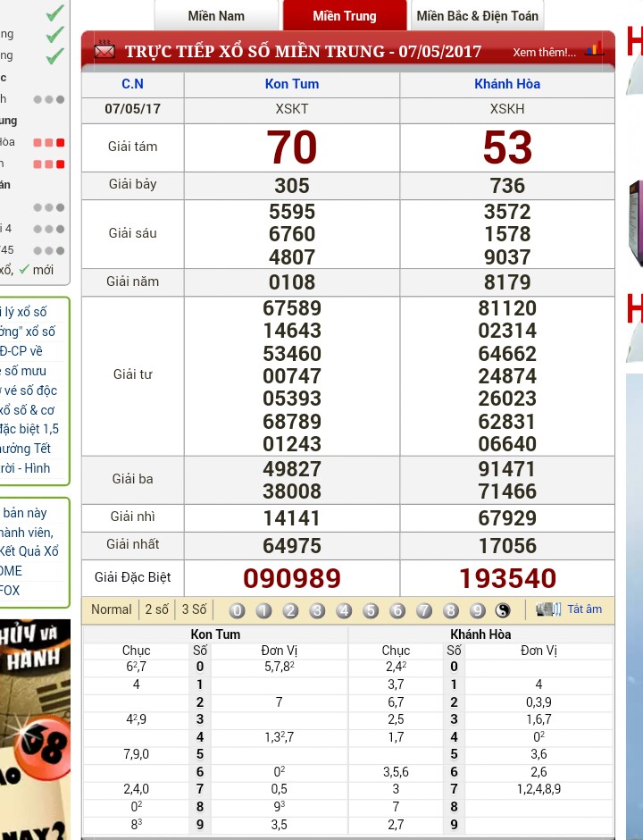
Task: Select the number 9 ball filter
Action: [478, 610]
